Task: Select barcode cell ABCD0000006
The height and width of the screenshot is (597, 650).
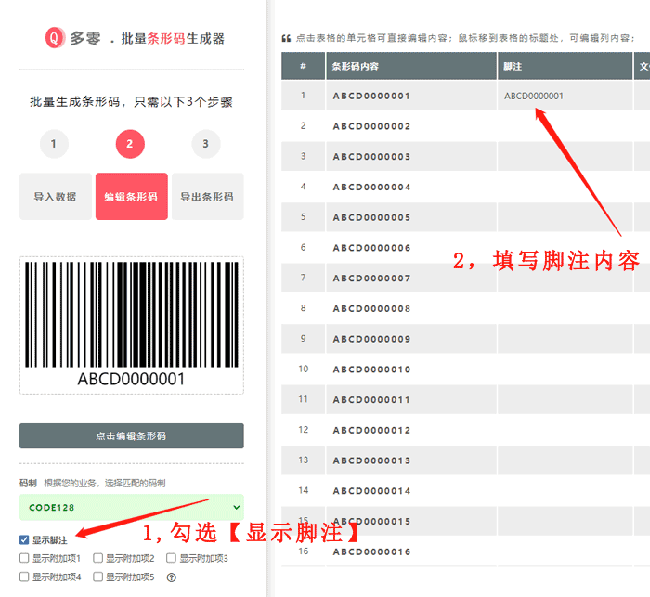Action: (411, 248)
